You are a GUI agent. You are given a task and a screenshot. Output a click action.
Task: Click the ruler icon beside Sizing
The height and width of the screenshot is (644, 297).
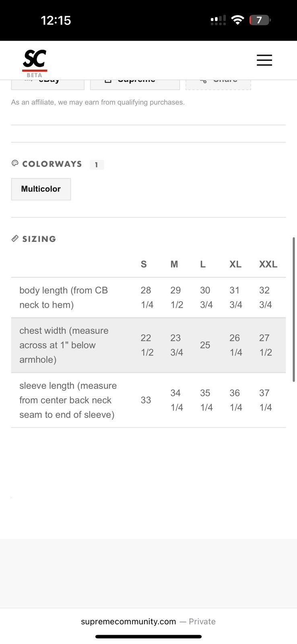coord(15,238)
